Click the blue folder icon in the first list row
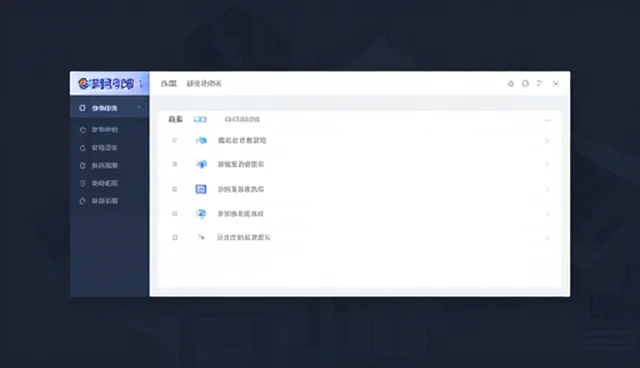The width and height of the screenshot is (640, 368). (201, 140)
